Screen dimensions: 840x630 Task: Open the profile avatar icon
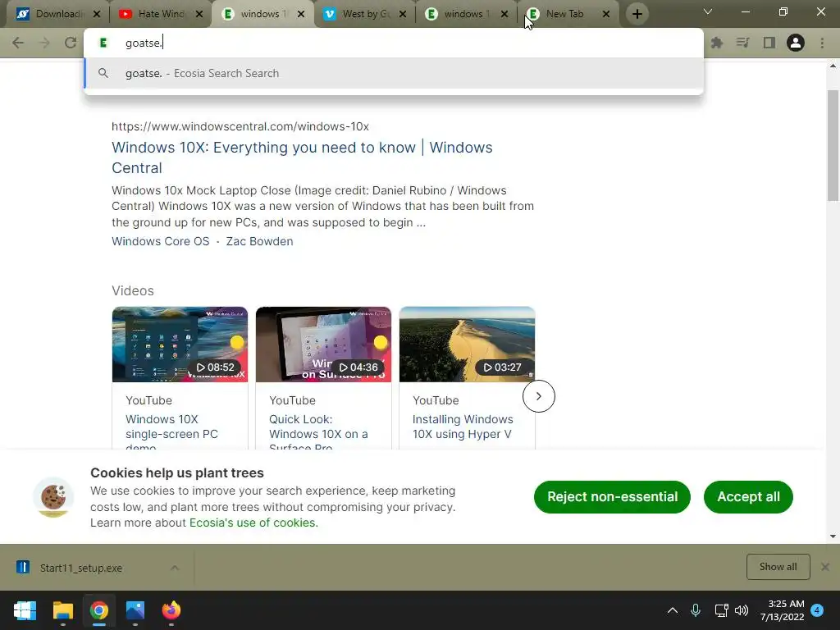796,43
